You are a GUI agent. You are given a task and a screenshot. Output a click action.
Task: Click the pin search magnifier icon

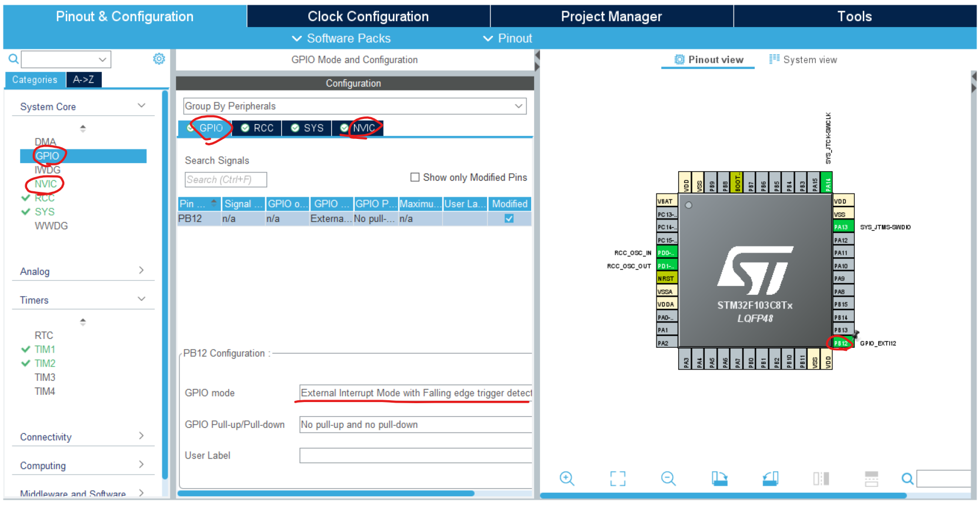coord(908,479)
